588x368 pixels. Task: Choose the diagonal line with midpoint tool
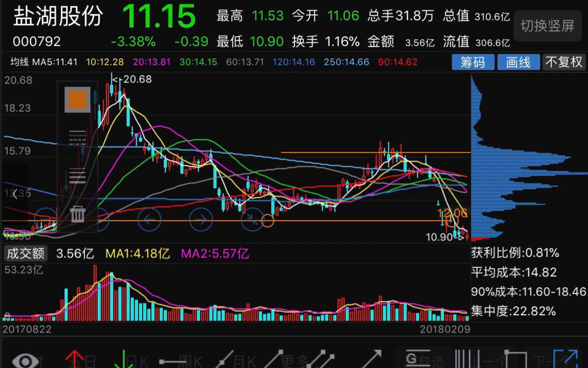coord(225,359)
